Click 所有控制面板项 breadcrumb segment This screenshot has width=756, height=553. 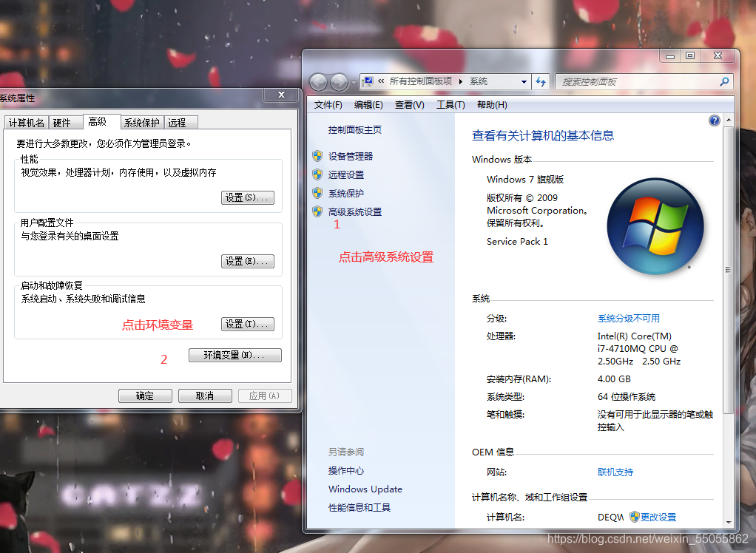point(421,81)
